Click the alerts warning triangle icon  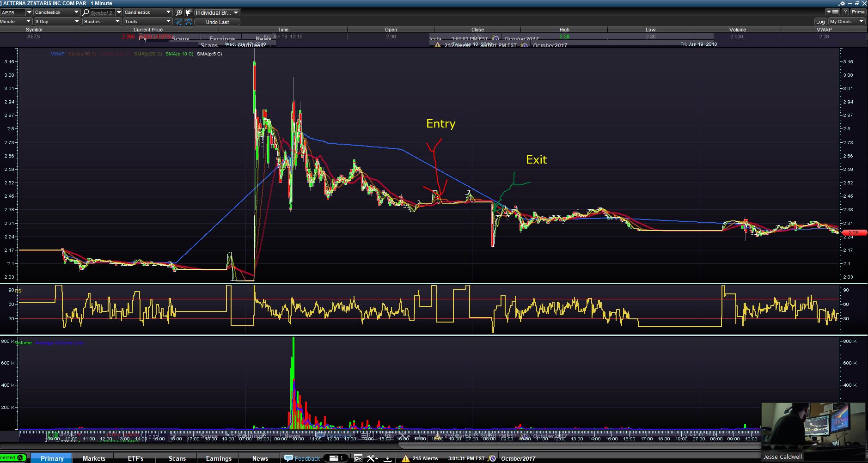pyautogui.click(x=405, y=458)
